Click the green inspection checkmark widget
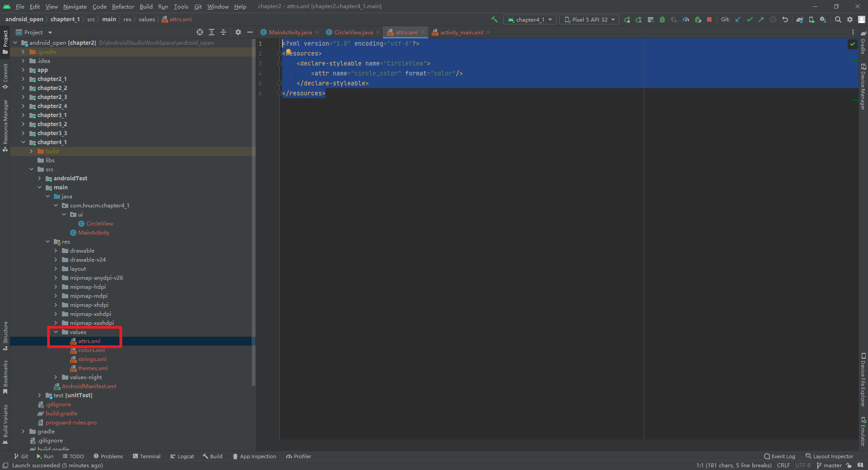The height and width of the screenshot is (470, 868). [853, 44]
